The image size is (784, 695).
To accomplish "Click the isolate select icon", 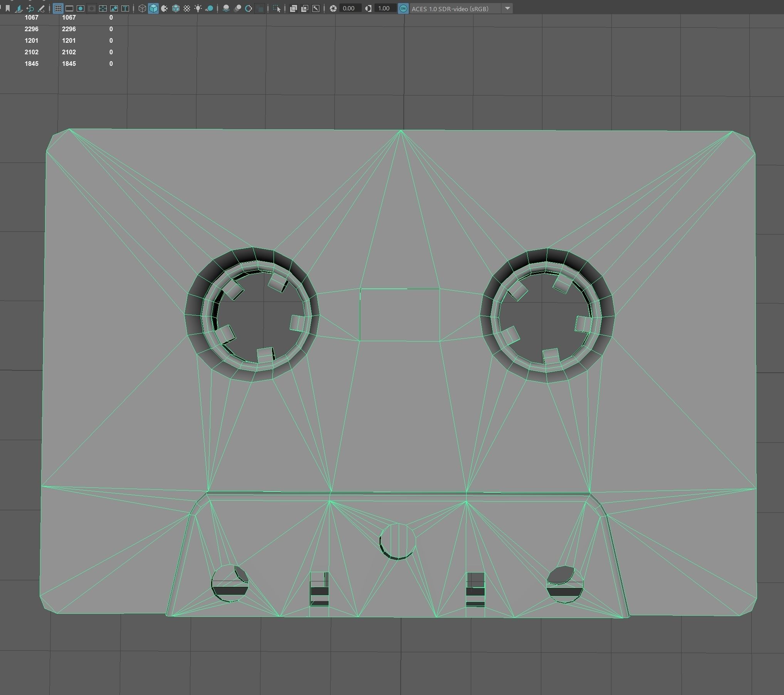I will click(277, 8).
